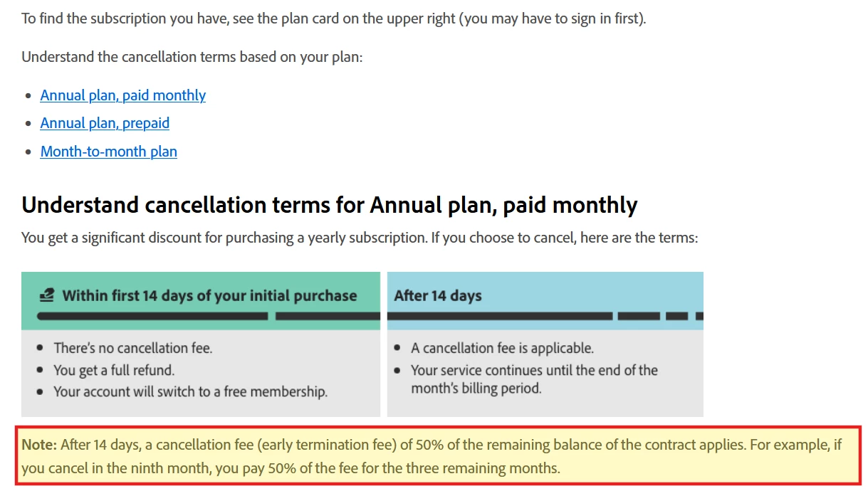Click the 'There's no cancellation fee.' bullet
The image size is (868, 496).
tap(133, 348)
